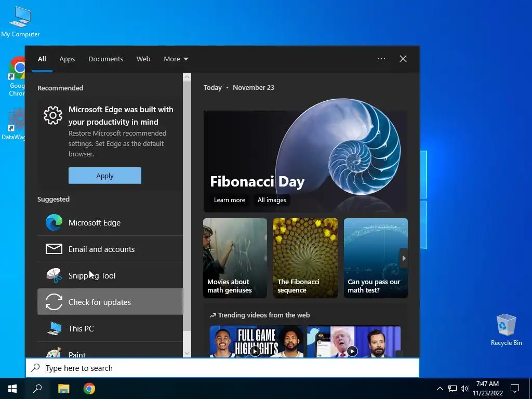
Task: Switch to the All tab
Action: (x=42, y=59)
